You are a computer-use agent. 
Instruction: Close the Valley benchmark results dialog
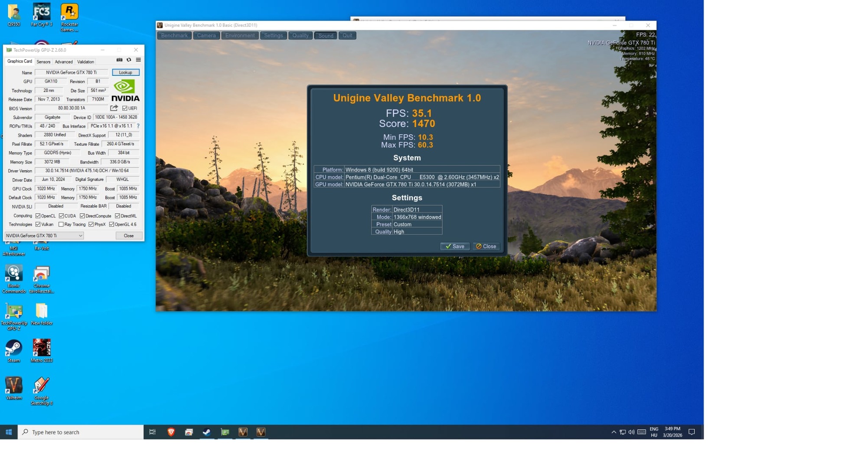click(x=486, y=246)
